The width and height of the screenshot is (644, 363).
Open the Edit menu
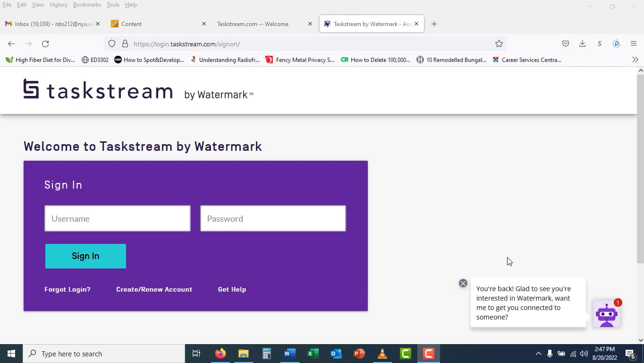pos(22,5)
